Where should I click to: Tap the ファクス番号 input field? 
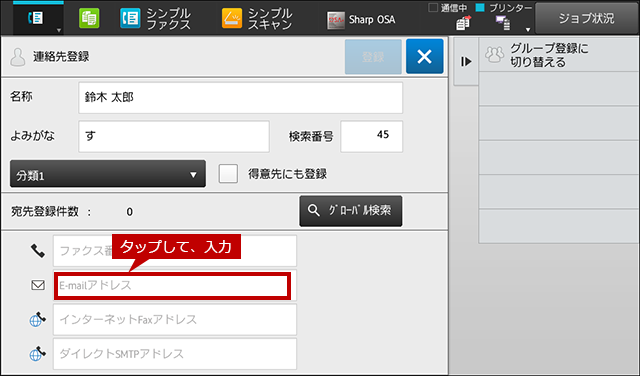click(x=175, y=251)
